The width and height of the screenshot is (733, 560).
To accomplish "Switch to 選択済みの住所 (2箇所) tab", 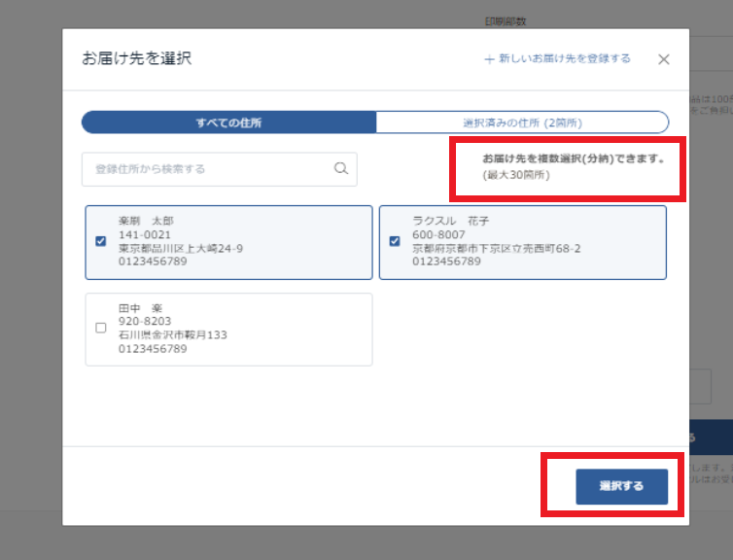I will pyautogui.click(x=522, y=122).
